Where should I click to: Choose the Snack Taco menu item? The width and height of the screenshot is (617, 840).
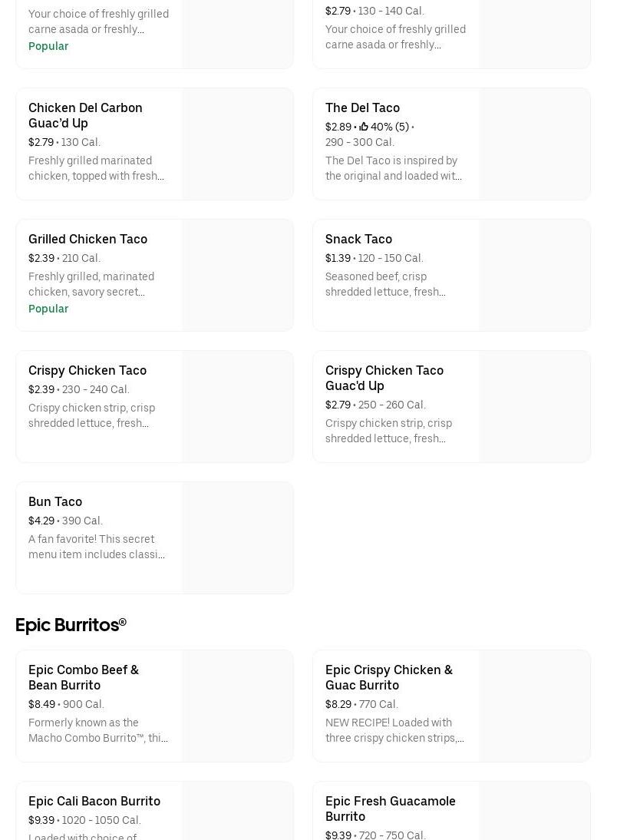[358, 239]
